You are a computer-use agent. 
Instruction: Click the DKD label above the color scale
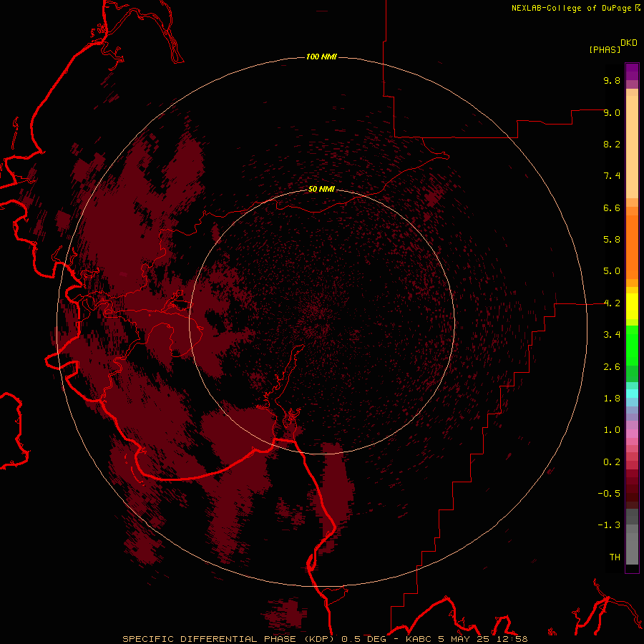[629, 43]
